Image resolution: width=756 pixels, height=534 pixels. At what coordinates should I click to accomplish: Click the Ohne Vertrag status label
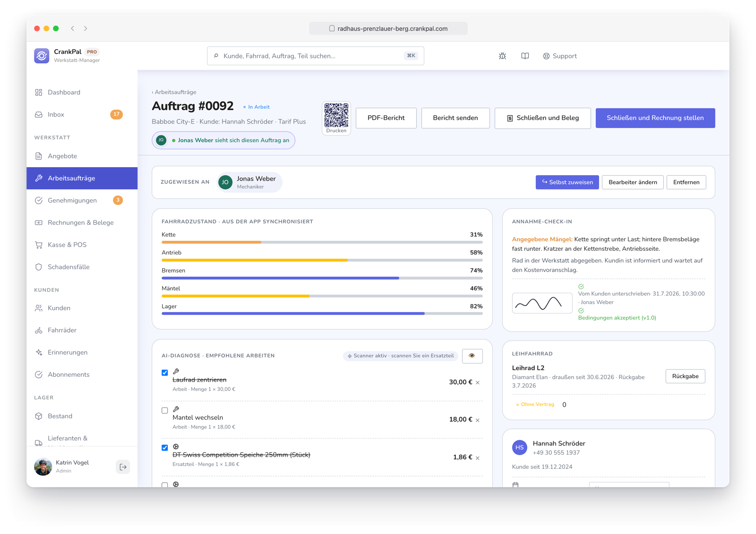pos(535,404)
